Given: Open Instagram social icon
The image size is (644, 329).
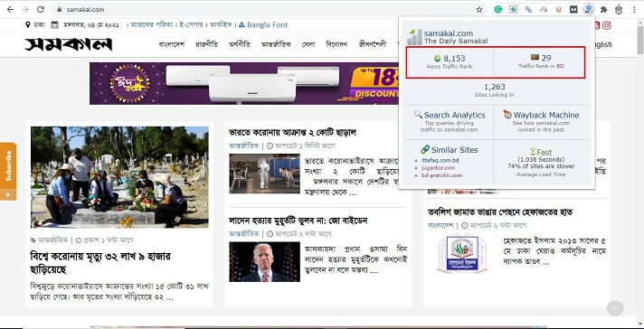Looking at the screenshot, I should pos(607,25).
